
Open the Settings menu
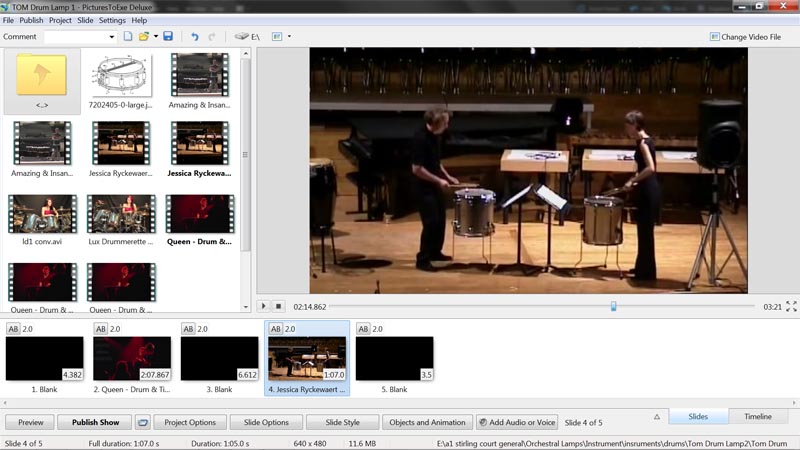coord(112,20)
